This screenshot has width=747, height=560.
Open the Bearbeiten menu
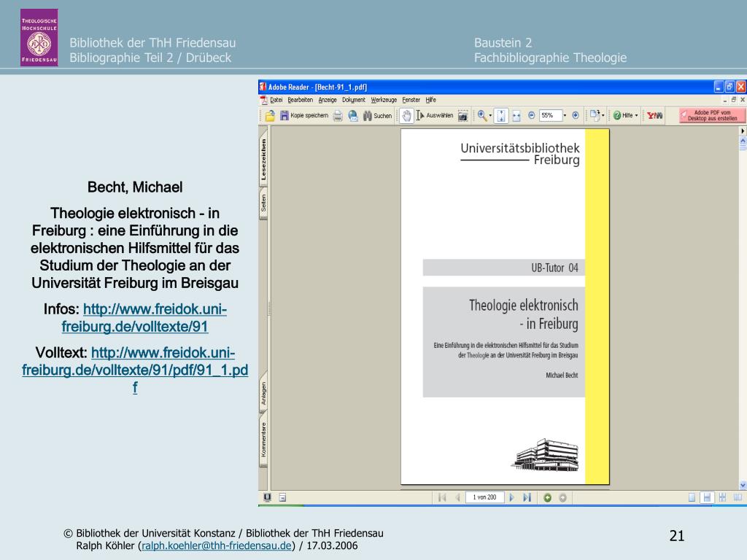[300, 100]
